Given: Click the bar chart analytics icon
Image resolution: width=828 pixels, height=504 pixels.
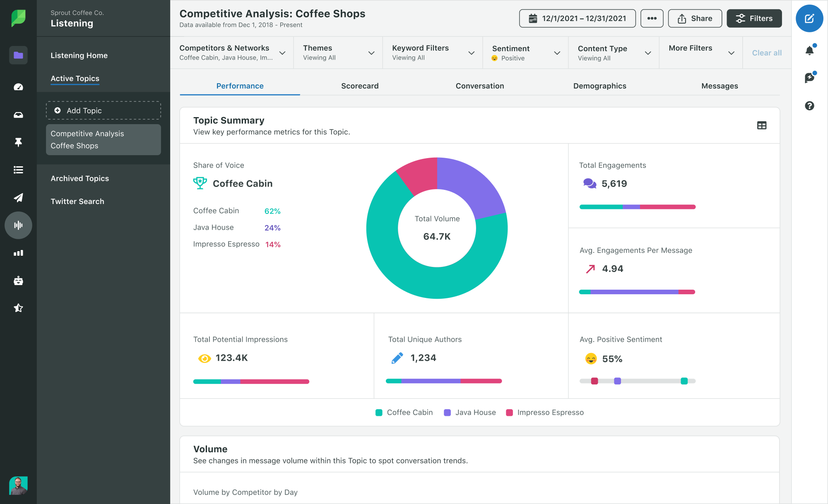Looking at the screenshot, I should 18,252.
